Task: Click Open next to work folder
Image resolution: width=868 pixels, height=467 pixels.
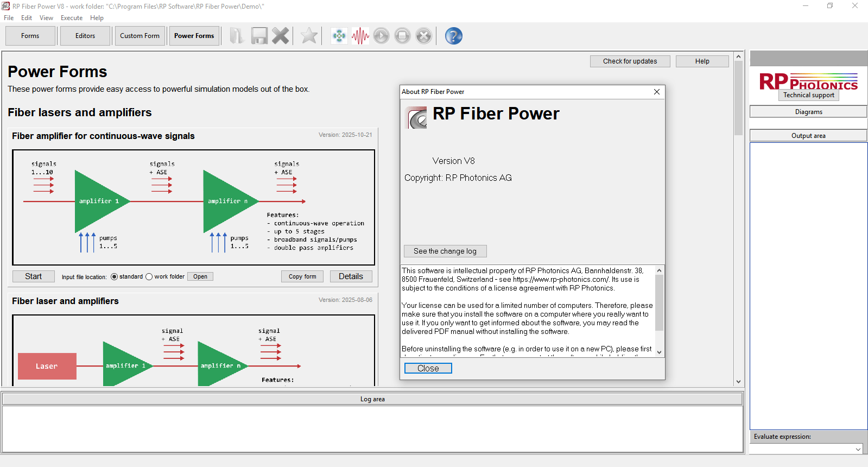Action: (200, 276)
